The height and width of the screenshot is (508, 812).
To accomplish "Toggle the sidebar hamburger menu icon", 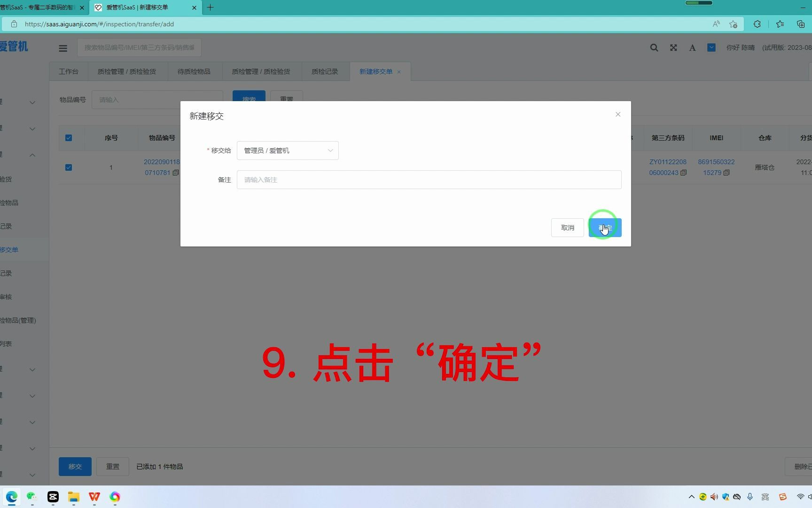I will tap(63, 48).
